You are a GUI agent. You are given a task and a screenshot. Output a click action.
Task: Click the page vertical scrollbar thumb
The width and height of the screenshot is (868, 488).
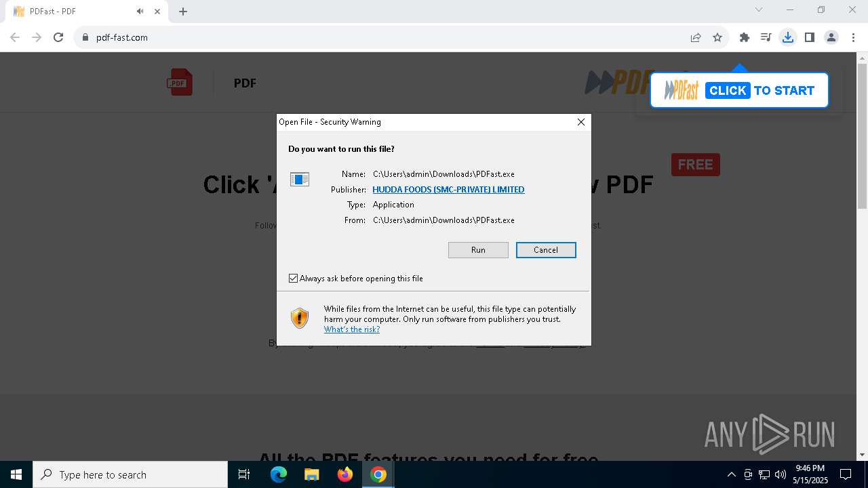pyautogui.click(x=863, y=136)
